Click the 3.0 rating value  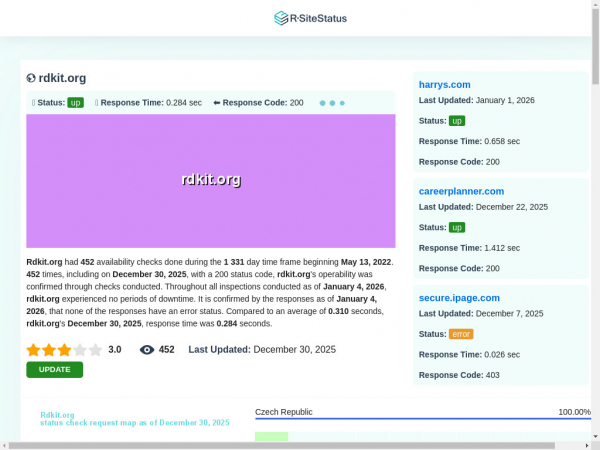(x=115, y=350)
